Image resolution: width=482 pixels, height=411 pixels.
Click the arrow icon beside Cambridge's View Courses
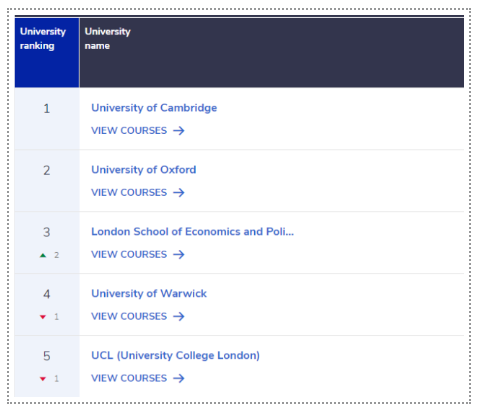(179, 130)
